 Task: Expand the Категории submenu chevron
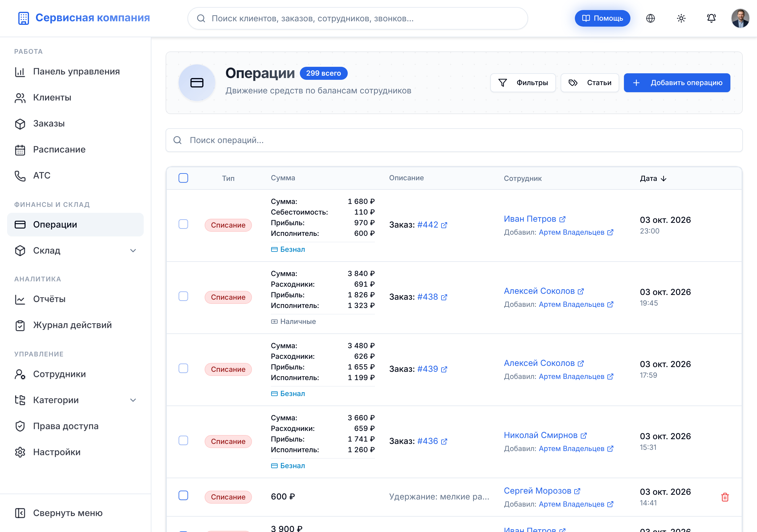133,400
